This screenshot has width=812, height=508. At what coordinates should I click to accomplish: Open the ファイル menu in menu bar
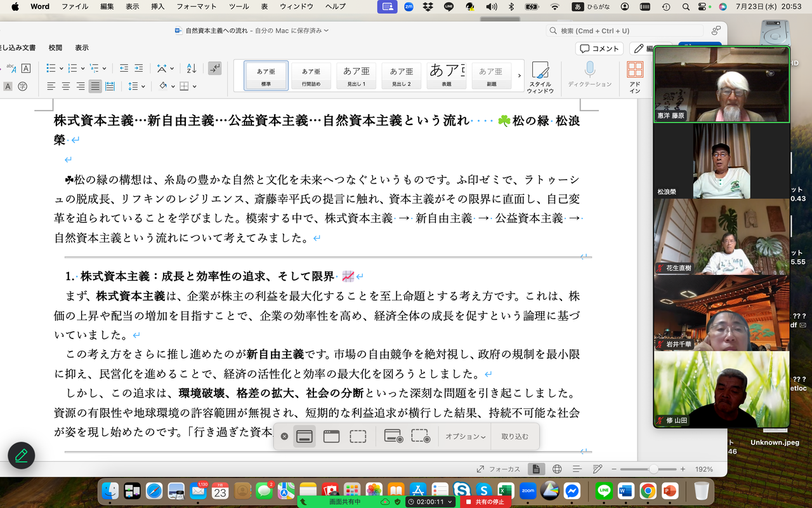pos(75,6)
